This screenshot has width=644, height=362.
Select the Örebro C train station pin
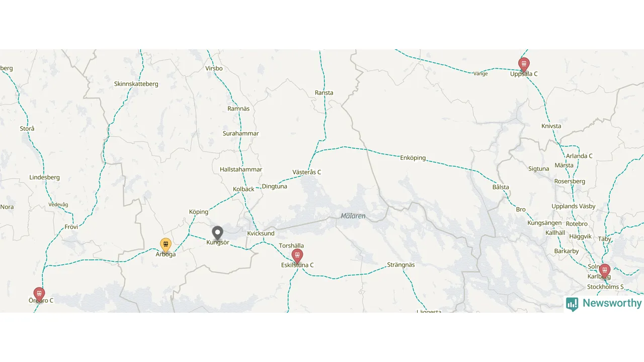(39, 294)
